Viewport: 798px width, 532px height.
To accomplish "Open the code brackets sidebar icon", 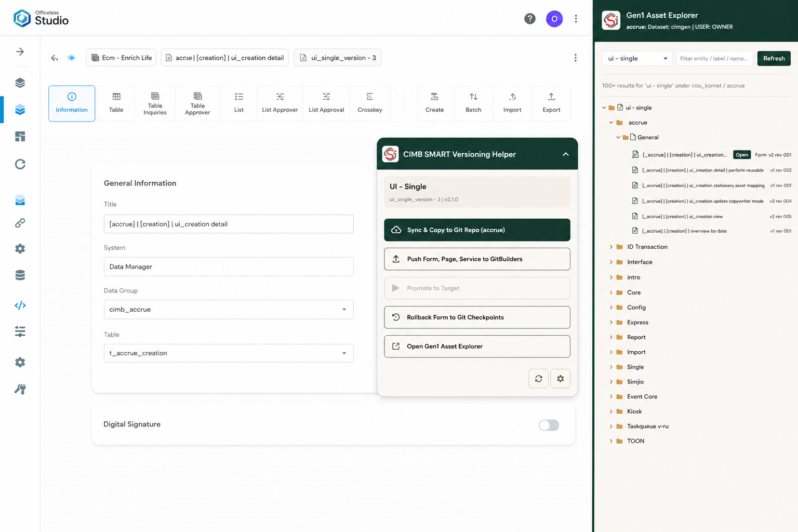I will (20, 305).
